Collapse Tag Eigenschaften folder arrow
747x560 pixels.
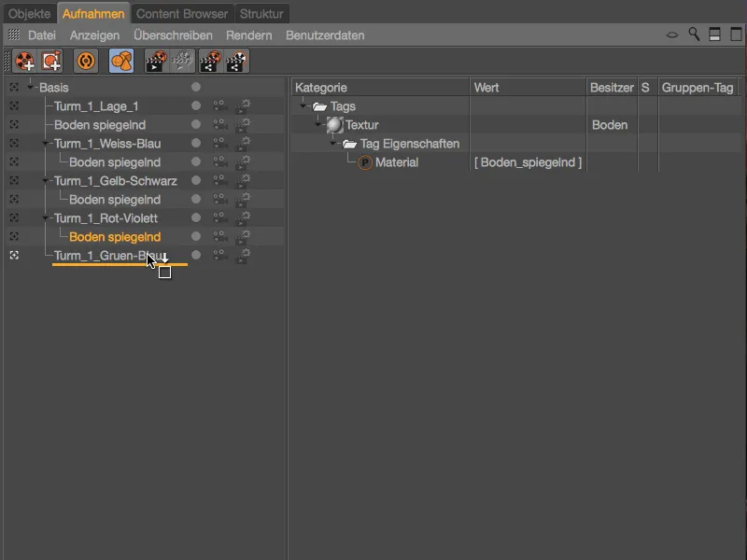pos(333,144)
